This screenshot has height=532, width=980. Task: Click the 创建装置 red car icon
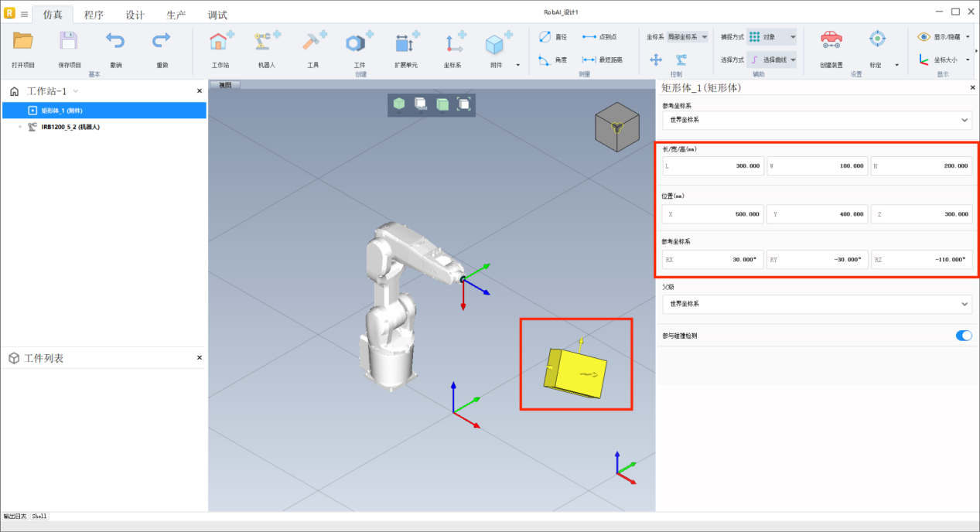[x=831, y=40]
